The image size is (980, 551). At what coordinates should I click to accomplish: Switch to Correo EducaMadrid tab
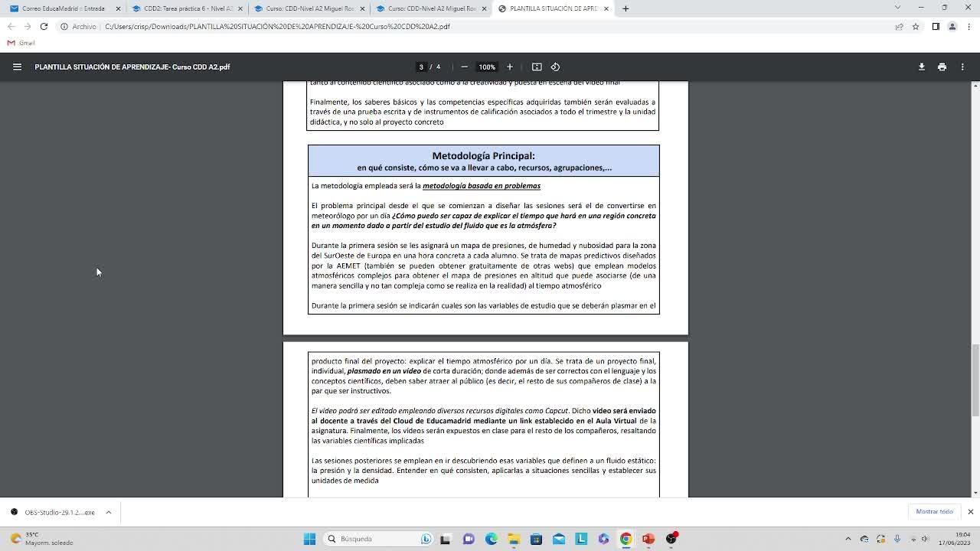(63, 8)
